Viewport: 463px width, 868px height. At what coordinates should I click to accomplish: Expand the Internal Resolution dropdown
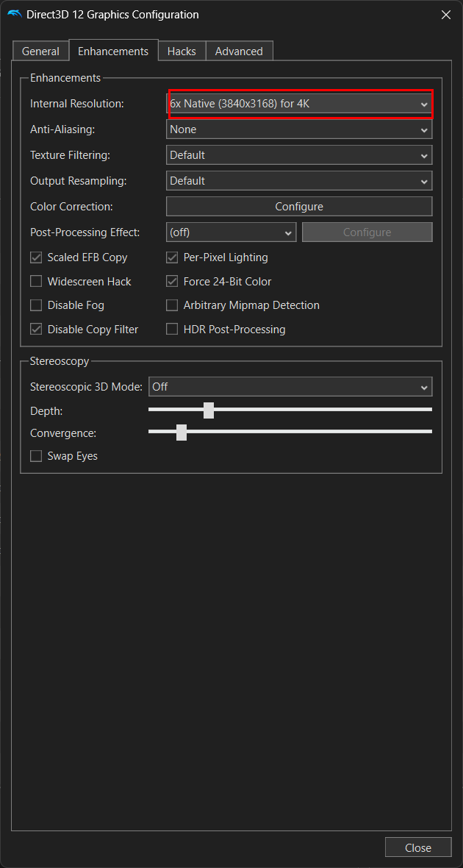coord(300,104)
